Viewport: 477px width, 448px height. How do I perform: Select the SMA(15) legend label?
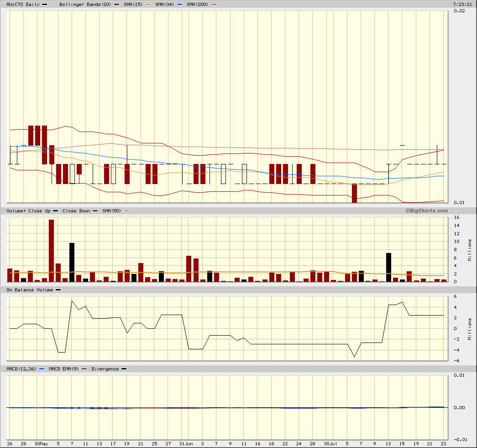pyautogui.click(x=133, y=5)
